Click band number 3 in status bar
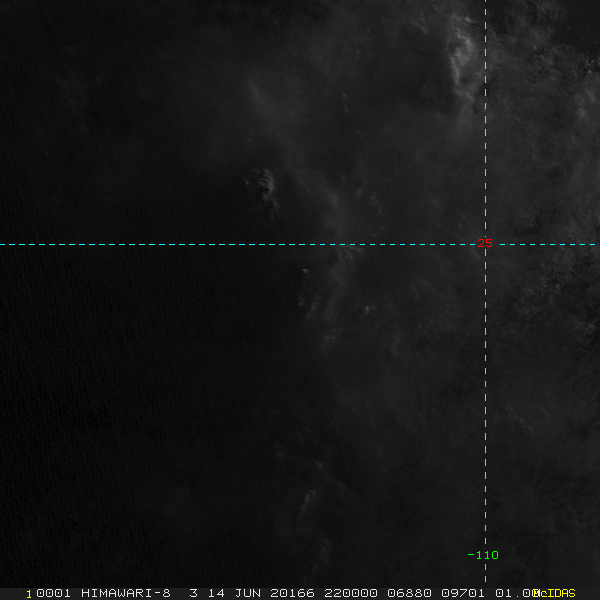The height and width of the screenshot is (600, 600). click(x=194, y=593)
